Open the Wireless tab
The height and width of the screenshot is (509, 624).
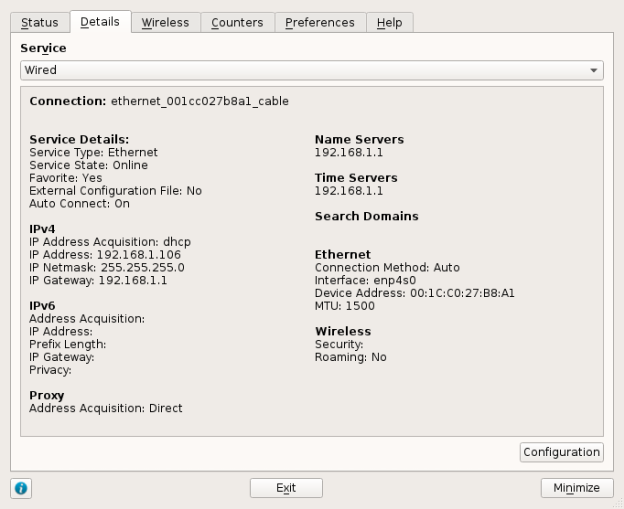click(165, 22)
